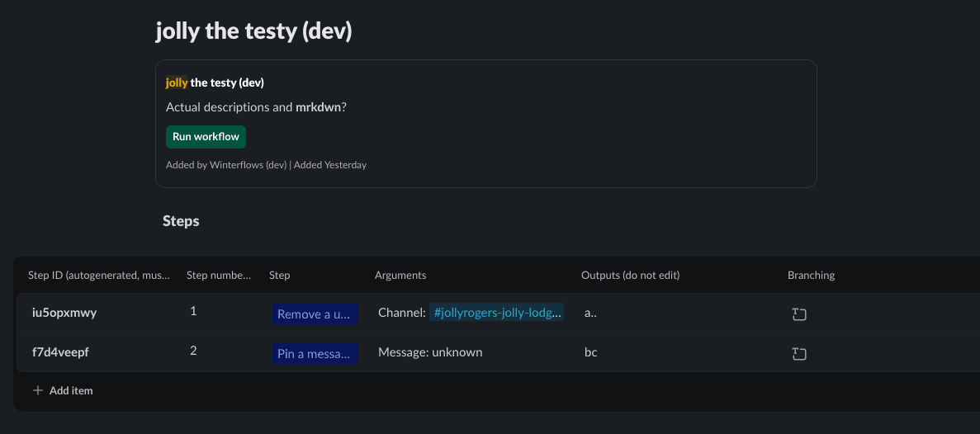
Task: Click the Arguments column header
Action: pos(400,276)
